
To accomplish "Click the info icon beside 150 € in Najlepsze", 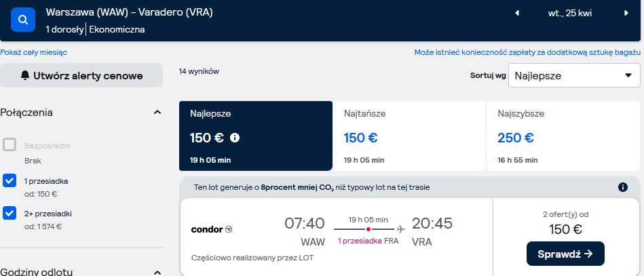I will pos(235,138).
